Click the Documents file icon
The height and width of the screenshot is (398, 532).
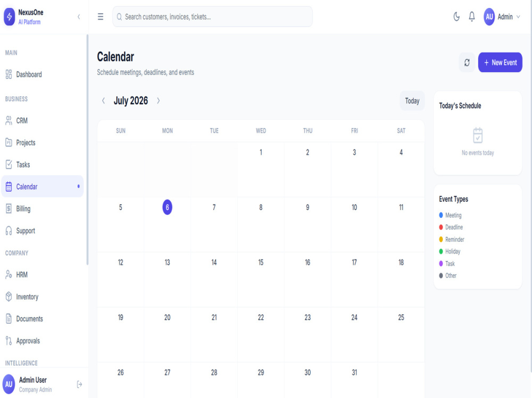click(9, 319)
